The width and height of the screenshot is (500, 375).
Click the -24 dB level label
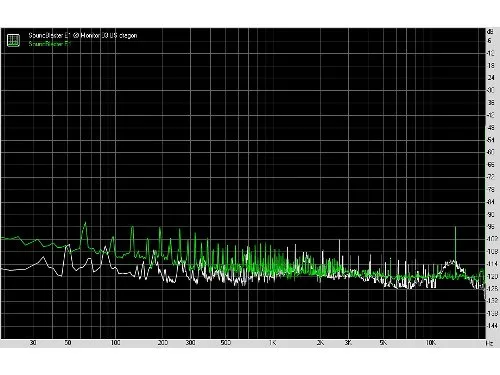(491, 78)
